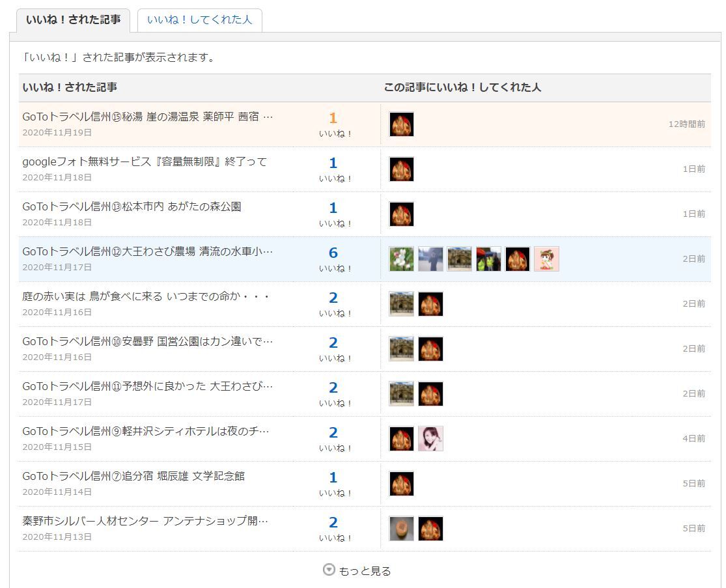
Task: Click white flower avatar in 大王わさび農場 row
Action: point(402,259)
